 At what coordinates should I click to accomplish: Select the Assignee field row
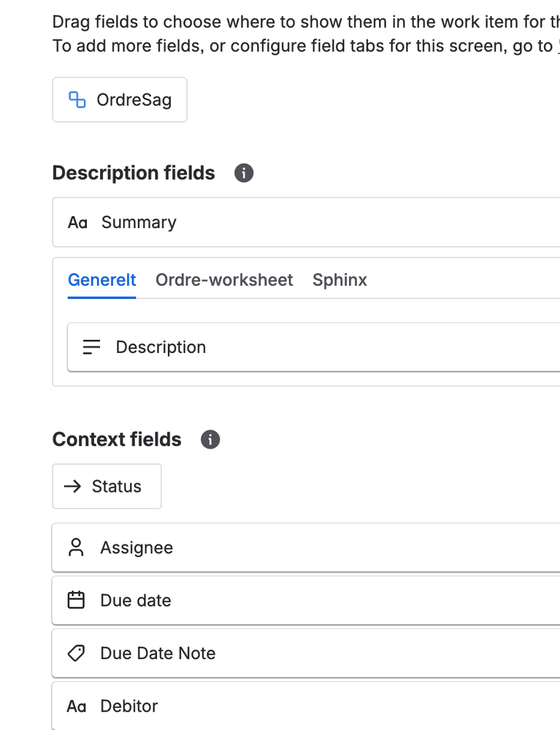[307, 548]
